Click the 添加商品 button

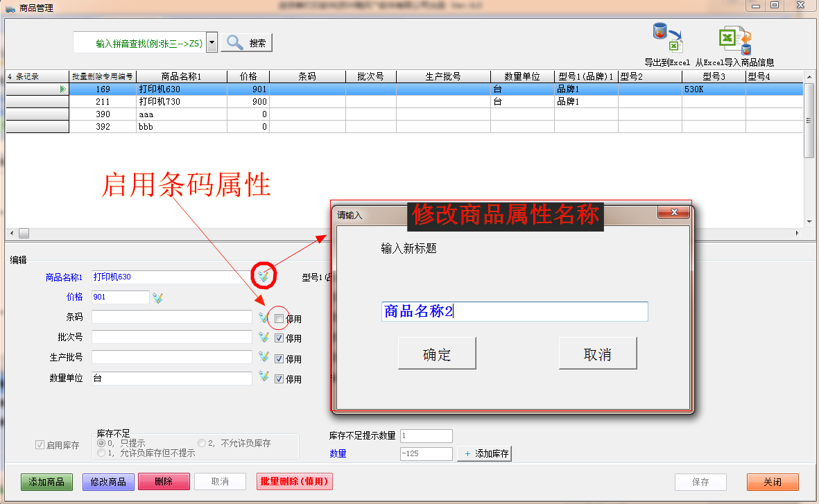pyautogui.click(x=47, y=482)
